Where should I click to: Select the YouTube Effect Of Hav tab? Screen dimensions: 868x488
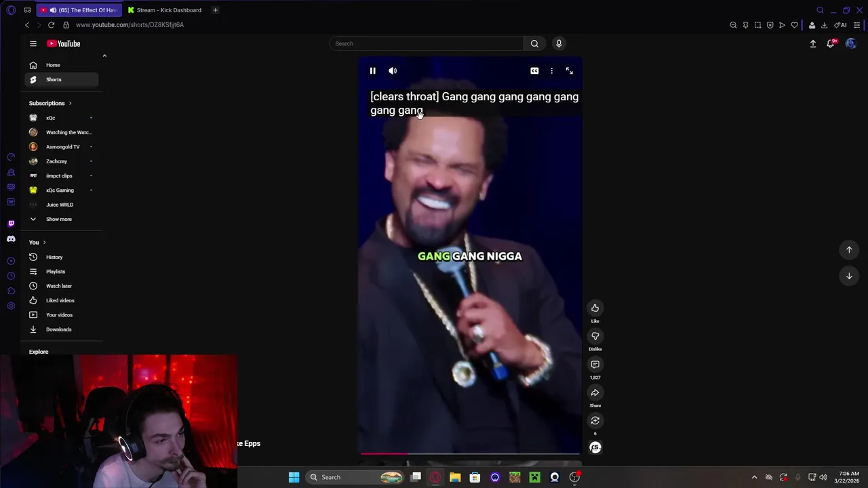[79, 10]
